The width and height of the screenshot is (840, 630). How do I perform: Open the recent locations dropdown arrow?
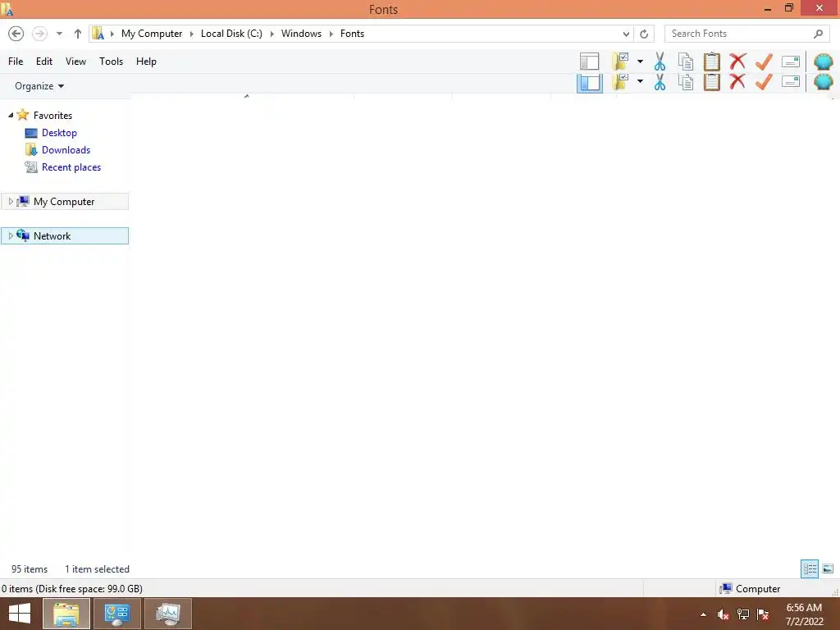point(59,34)
